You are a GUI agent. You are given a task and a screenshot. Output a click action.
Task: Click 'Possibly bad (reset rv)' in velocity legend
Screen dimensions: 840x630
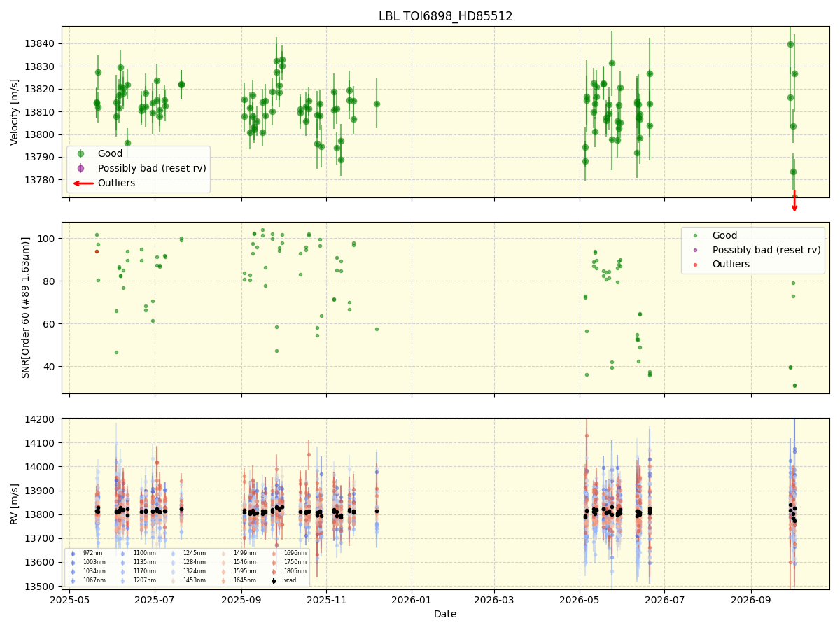(x=150, y=168)
